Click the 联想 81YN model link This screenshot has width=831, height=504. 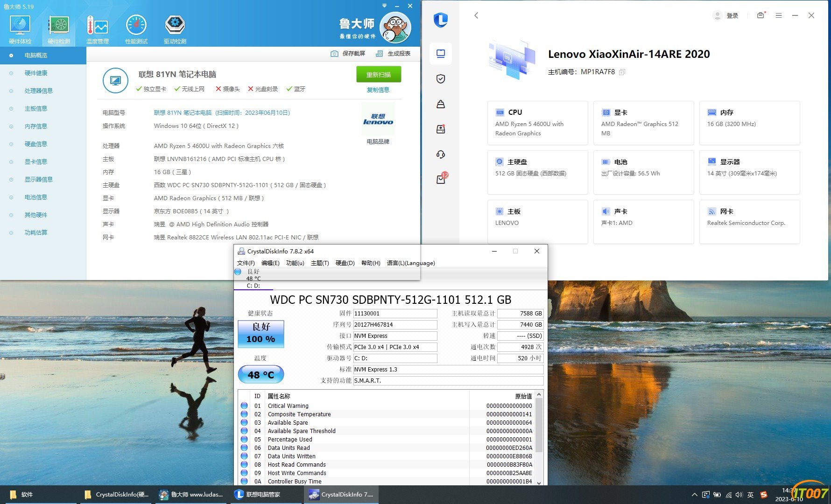[222, 112]
